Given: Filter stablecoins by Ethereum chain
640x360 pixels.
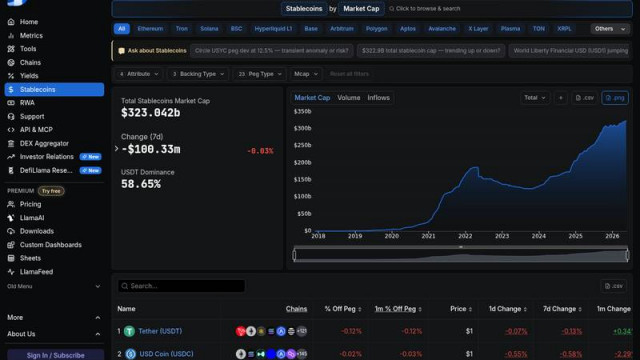Looking at the screenshot, I should tap(150, 29).
